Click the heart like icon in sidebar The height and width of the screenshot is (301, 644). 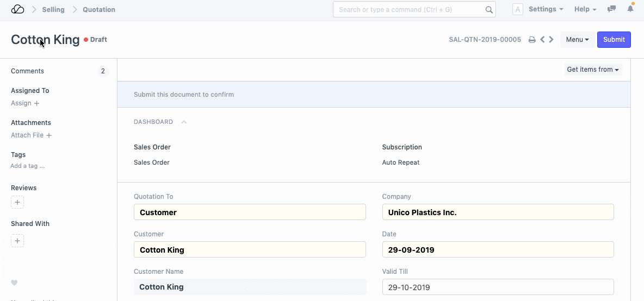coord(15,283)
